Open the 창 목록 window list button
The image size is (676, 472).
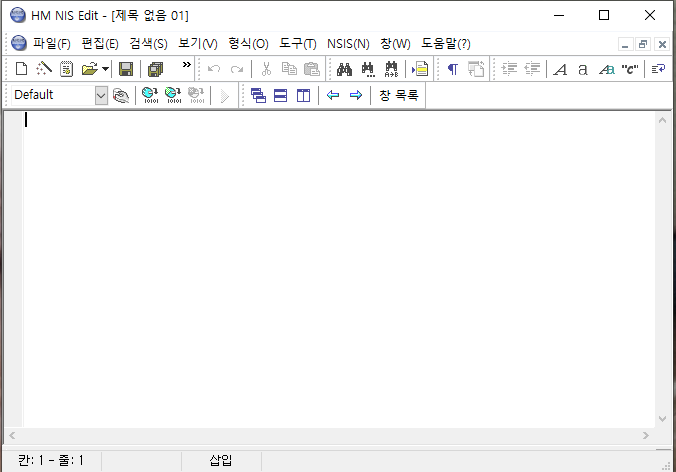coord(399,95)
